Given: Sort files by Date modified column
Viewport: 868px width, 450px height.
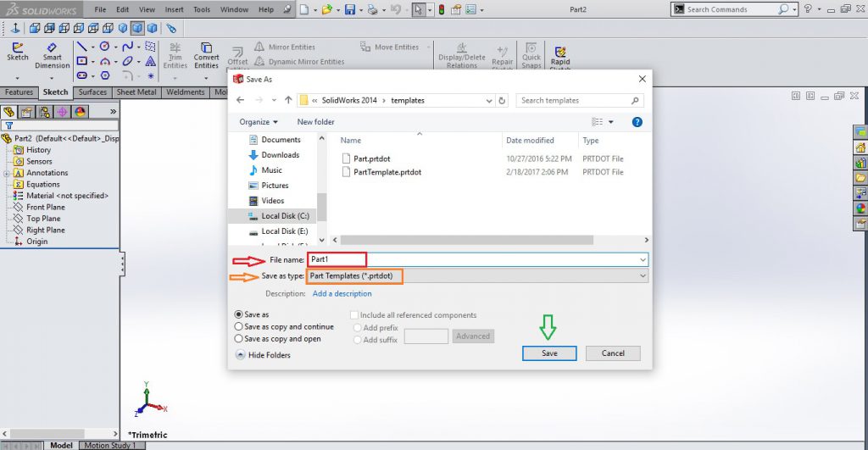Looking at the screenshot, I should [530, 141].
